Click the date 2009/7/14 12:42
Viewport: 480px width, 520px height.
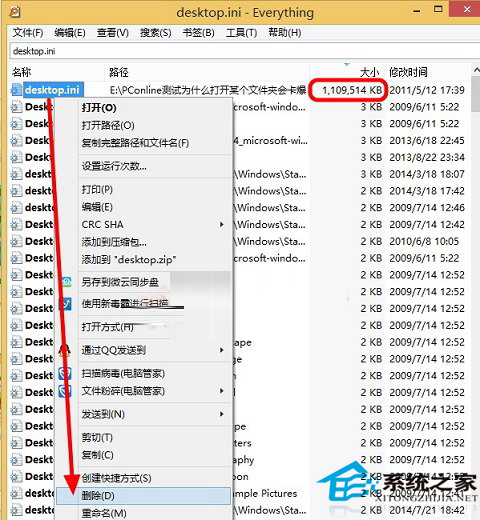point(427,224)
